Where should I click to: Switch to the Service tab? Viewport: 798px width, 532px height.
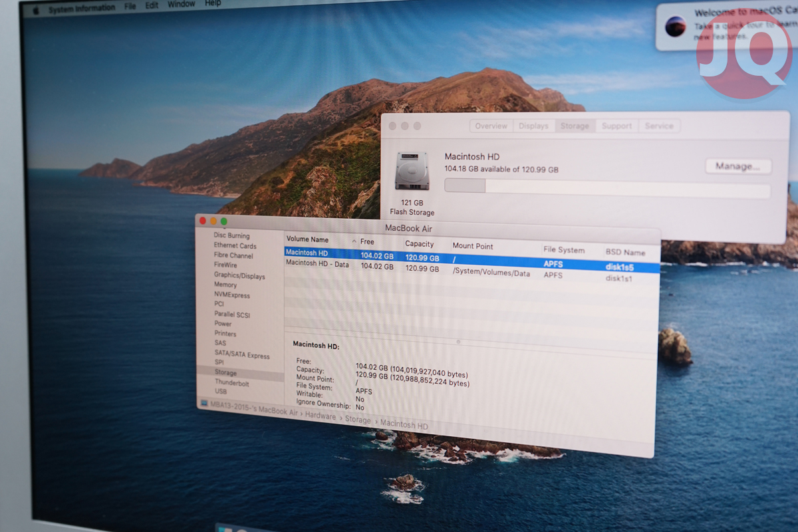659,126
